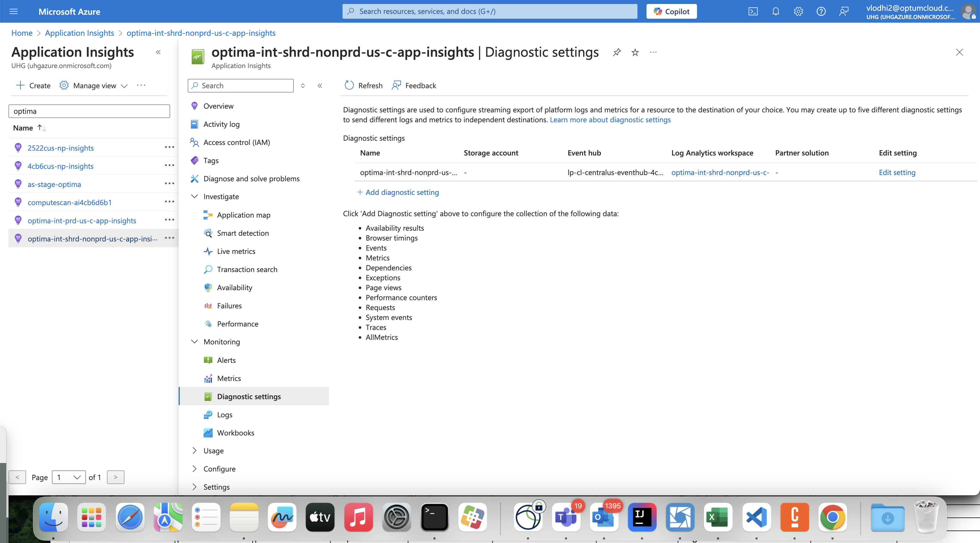Click Feedback in the blade toolbar

414,86
